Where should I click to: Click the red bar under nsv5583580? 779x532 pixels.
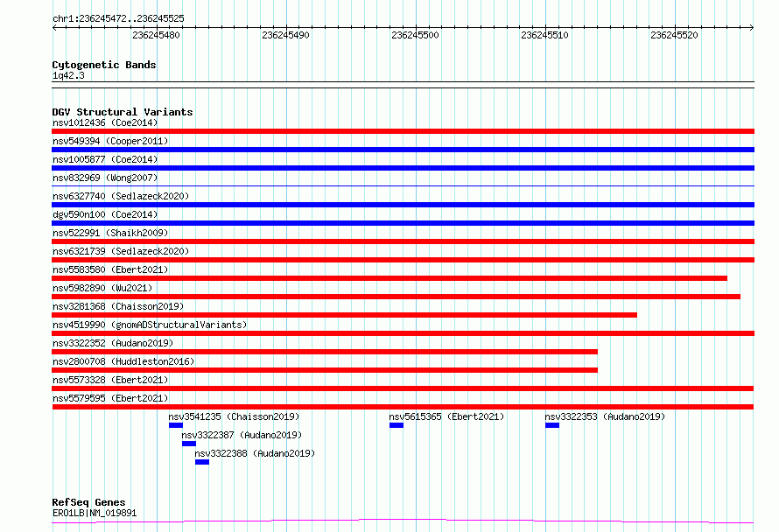pyautogui.click(x=389, y=278)
